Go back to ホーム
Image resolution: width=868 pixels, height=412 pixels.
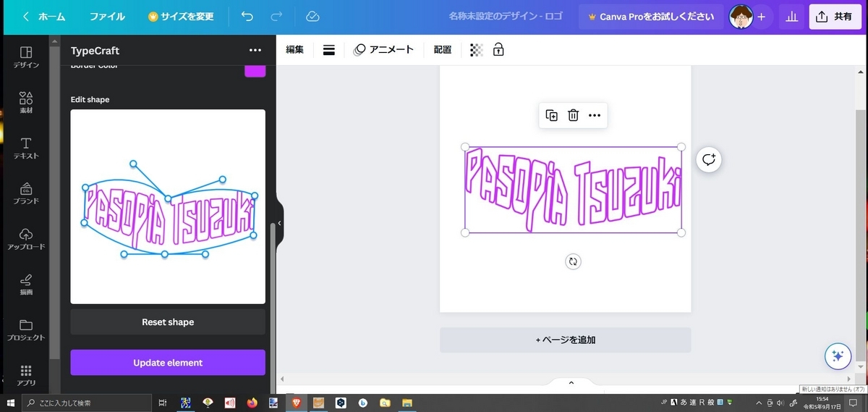click(x=45, y=16)
